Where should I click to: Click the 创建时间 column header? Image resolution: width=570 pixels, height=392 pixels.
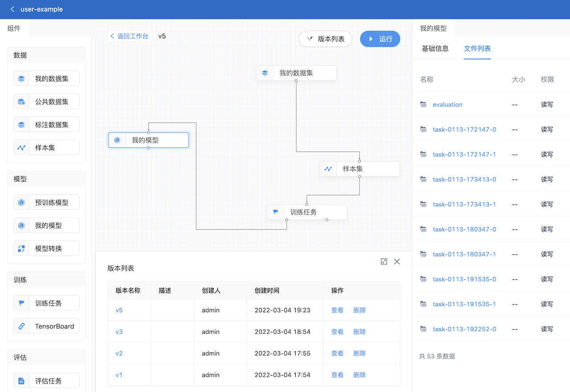tap(267, 290)
